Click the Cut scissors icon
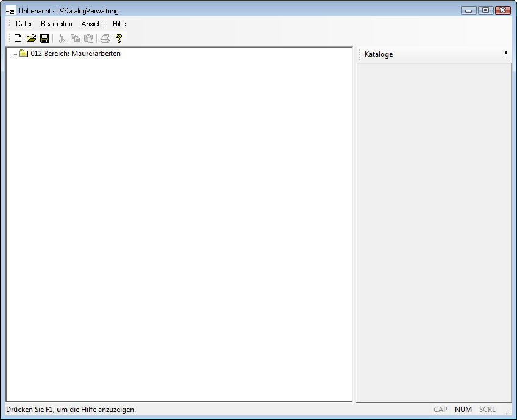This screenshot has width=517, height=420. (x=62, y=38)
